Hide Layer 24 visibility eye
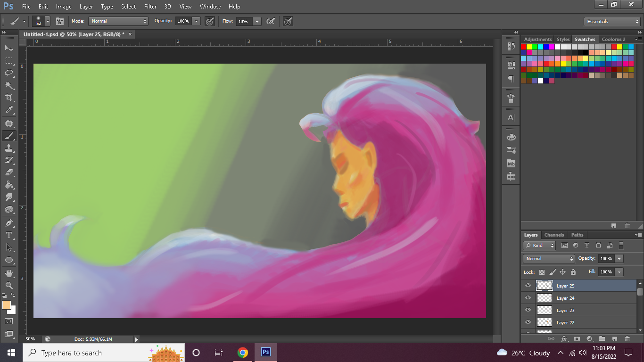Screen dimensions: 644x362 click(528, 298)
